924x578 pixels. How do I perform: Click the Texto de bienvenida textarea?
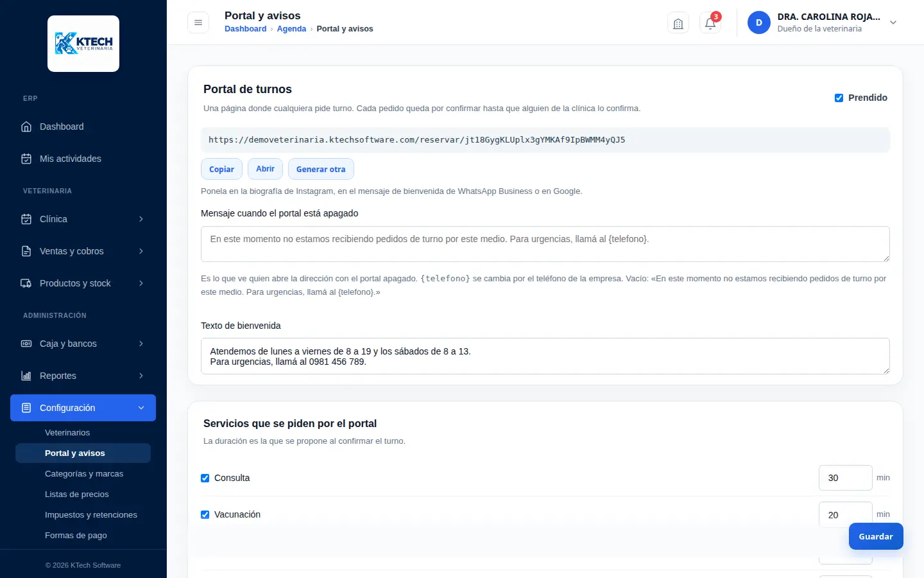click(x=545, y=356)
